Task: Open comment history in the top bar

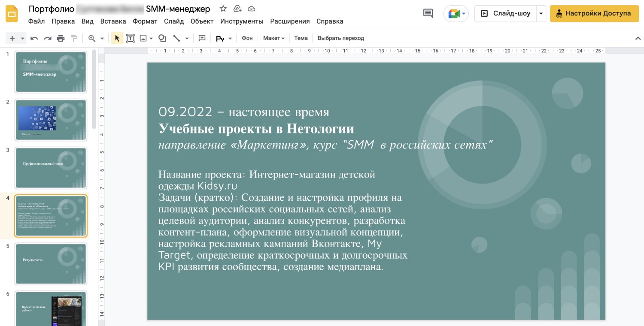Action: [x=427, y=13]
